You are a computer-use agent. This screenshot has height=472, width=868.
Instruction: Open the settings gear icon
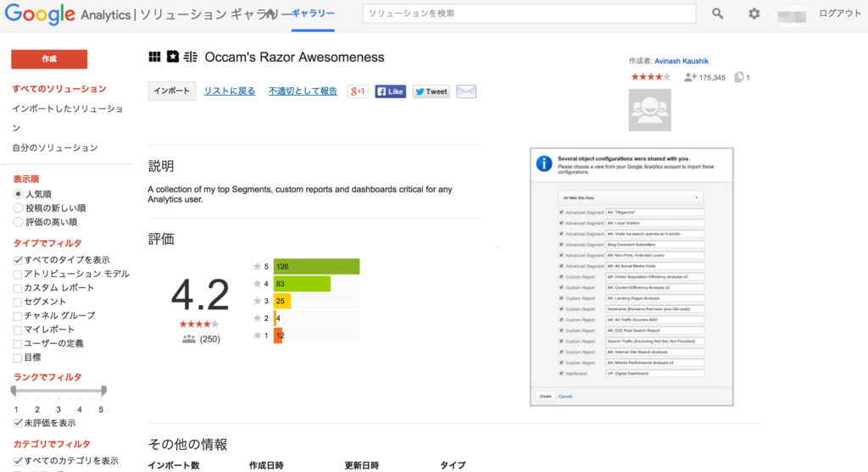pyautogui.click(x=754, y=14)
